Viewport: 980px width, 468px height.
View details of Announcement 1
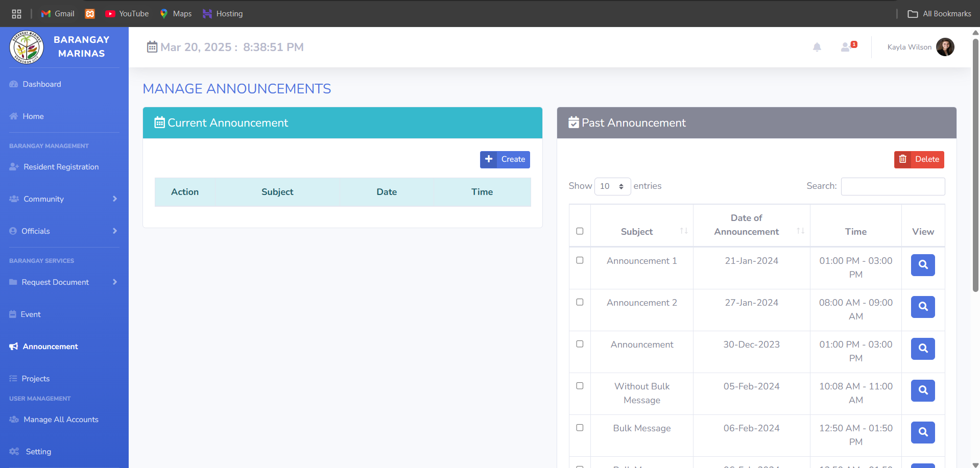pyautogui.click(x=922, y=265)
